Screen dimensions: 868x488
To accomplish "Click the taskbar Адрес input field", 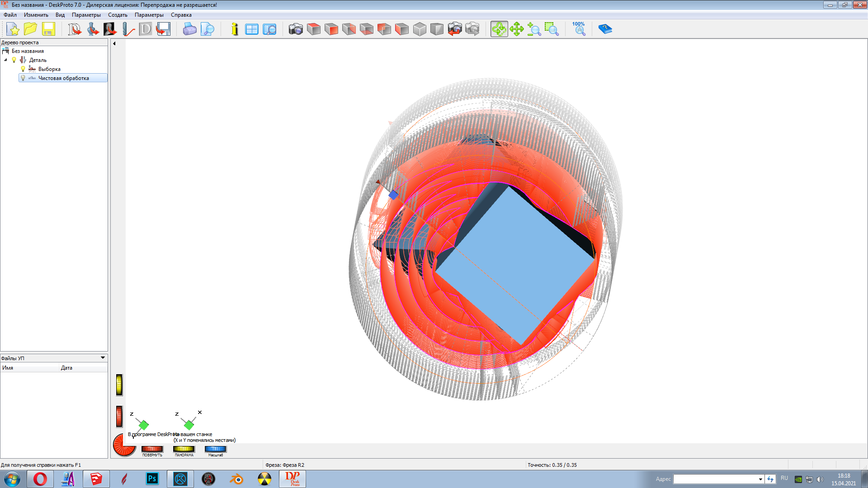I will click(x=715, y=479).
